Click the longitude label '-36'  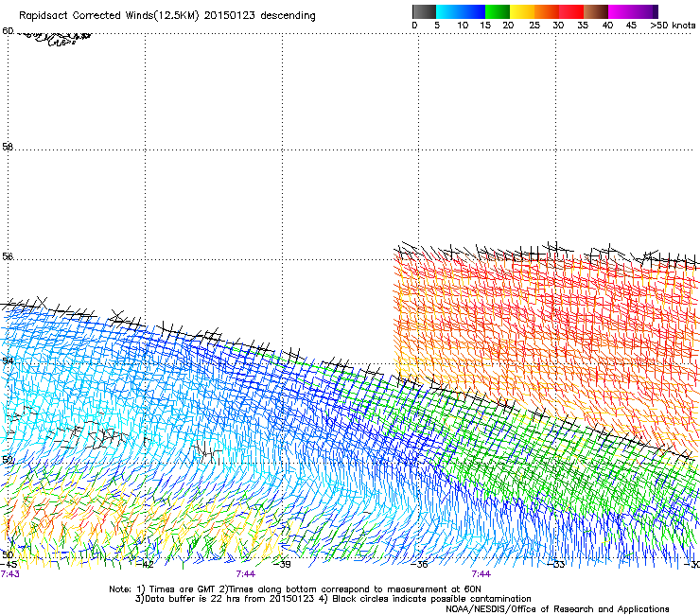[419, 565]
